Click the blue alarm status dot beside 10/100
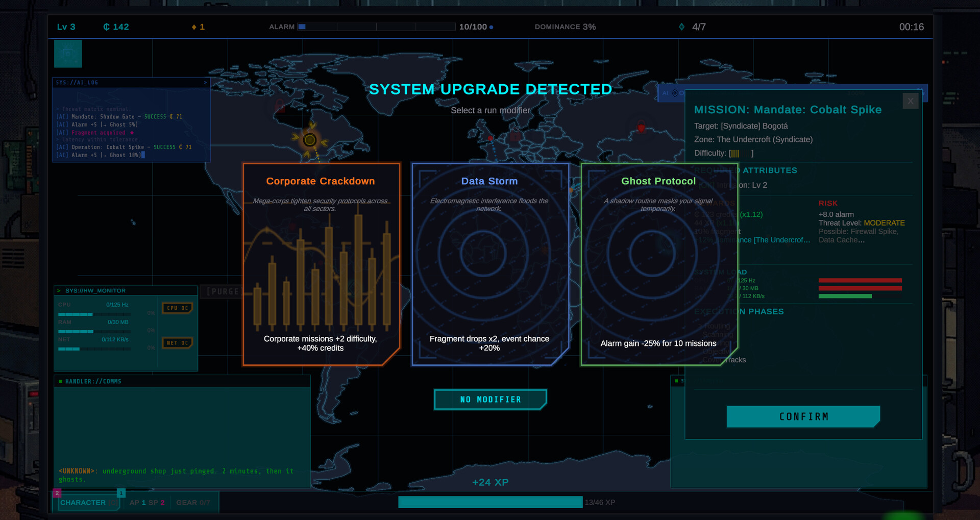Viewport: 980px width, 520px height. click(x=491, y=27)
